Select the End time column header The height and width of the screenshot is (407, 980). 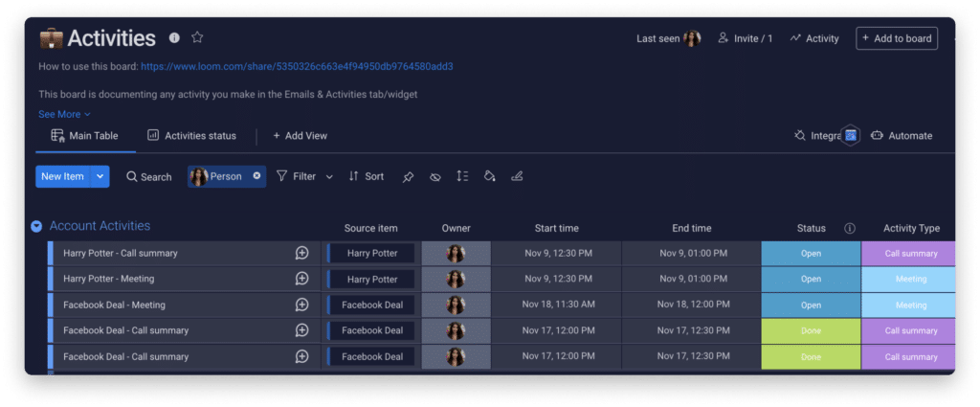click(691, 228)
